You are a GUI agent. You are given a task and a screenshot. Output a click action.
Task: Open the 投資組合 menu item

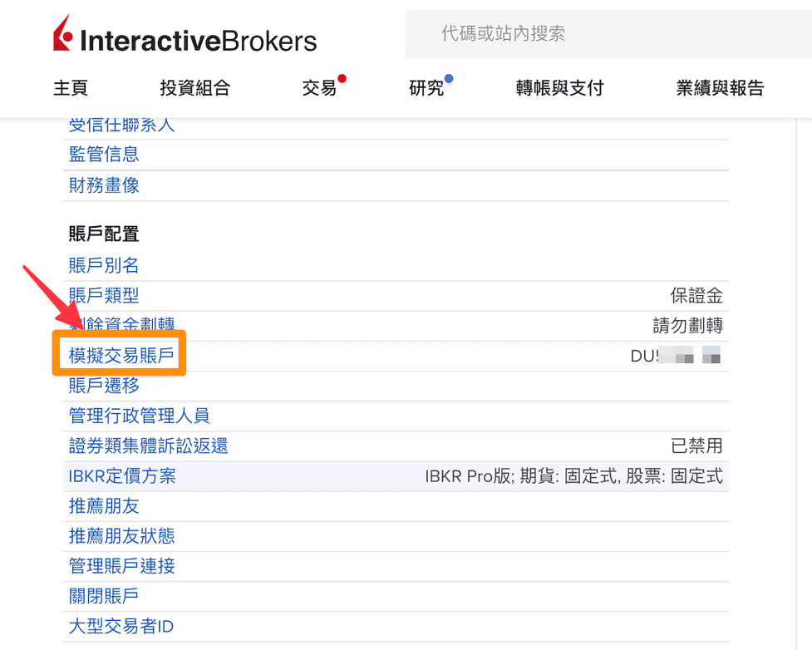(x=194, y=87)
